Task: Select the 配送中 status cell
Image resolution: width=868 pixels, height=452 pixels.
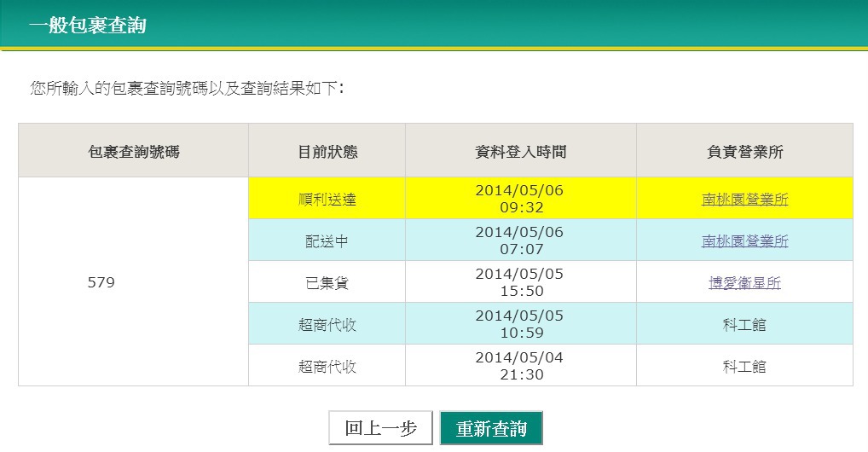Action: (x=327, y=240)
